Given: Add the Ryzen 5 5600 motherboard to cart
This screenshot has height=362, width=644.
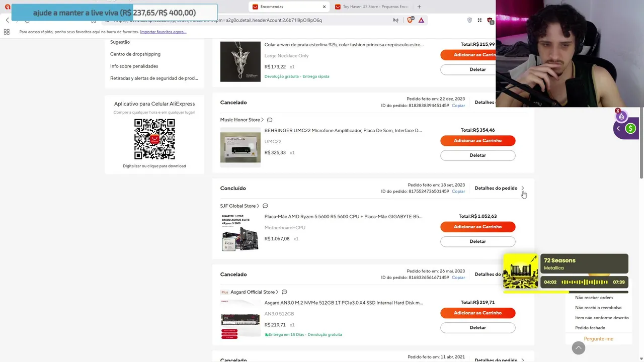Looking at the screenshot, I should pos(477,227).
